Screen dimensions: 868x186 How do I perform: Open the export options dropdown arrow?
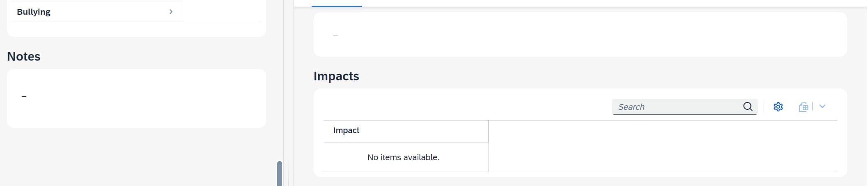pos(822,107)
